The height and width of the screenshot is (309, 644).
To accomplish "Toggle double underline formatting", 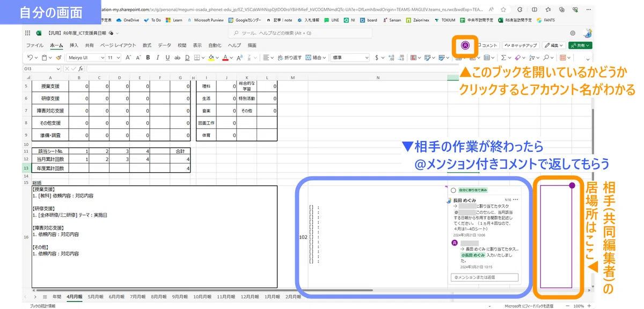I will pyautogui.click(x=187, y=57).
